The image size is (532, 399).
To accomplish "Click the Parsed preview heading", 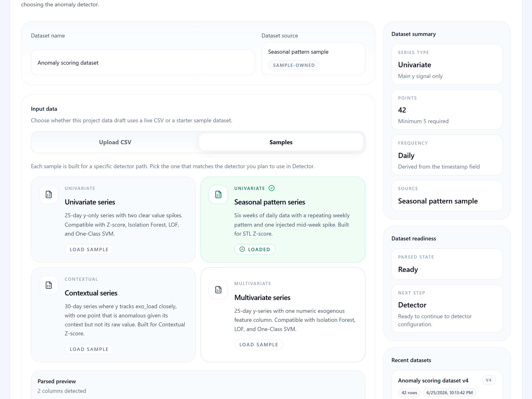I will click(x=57, y=381).
